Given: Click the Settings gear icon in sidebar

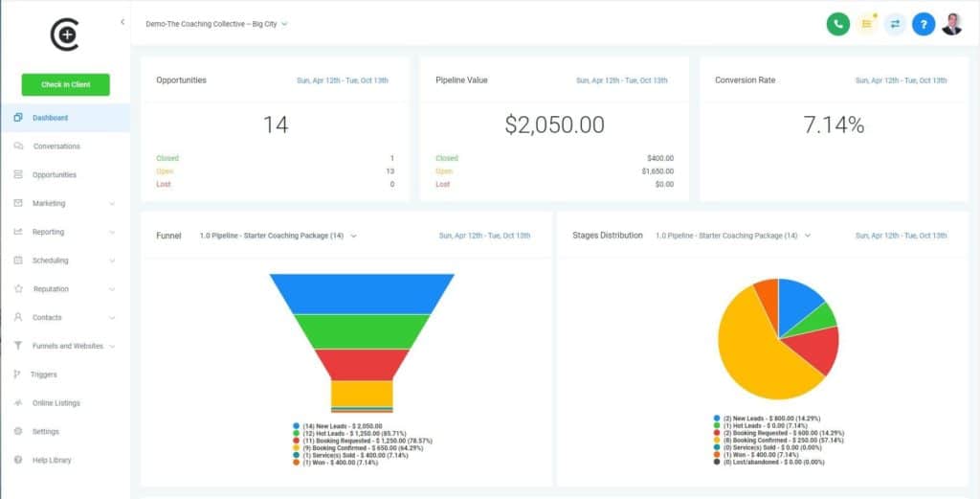Looking at the screenshot, I should click(x=18, y=432).
